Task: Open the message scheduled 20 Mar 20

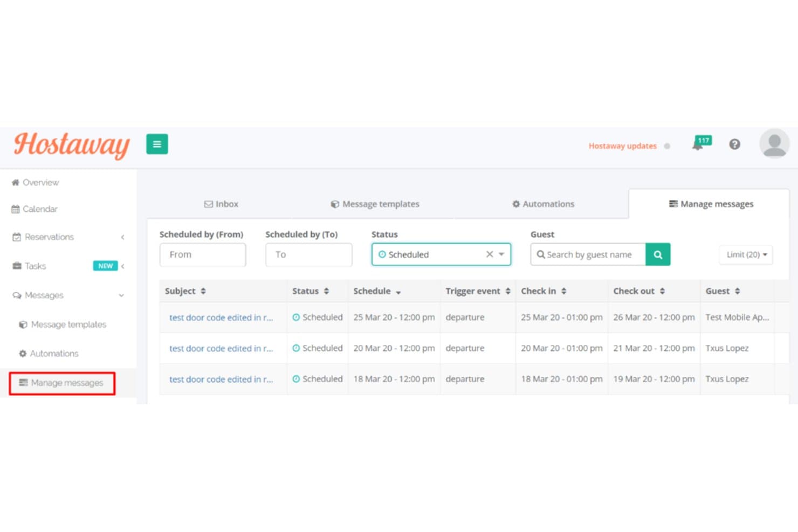Action: (221, 348)
